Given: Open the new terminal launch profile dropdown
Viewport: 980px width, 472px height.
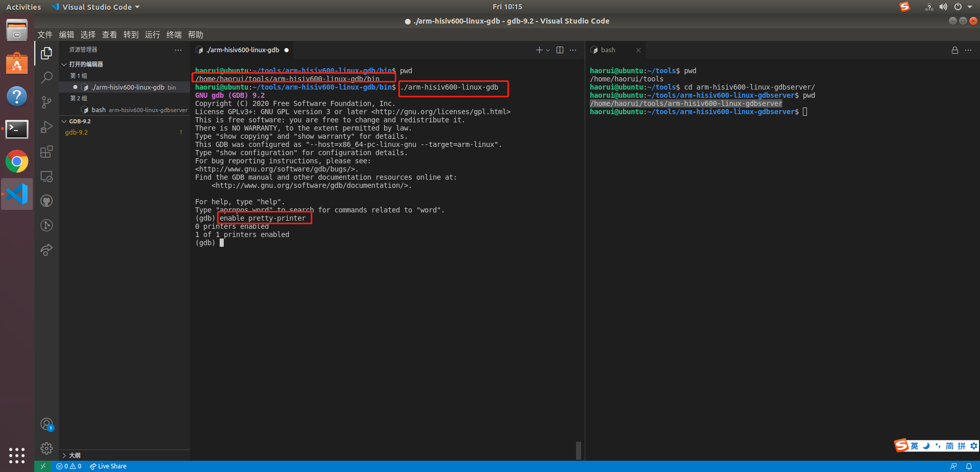Looking at the screenshot, I should tap(548, 50).
